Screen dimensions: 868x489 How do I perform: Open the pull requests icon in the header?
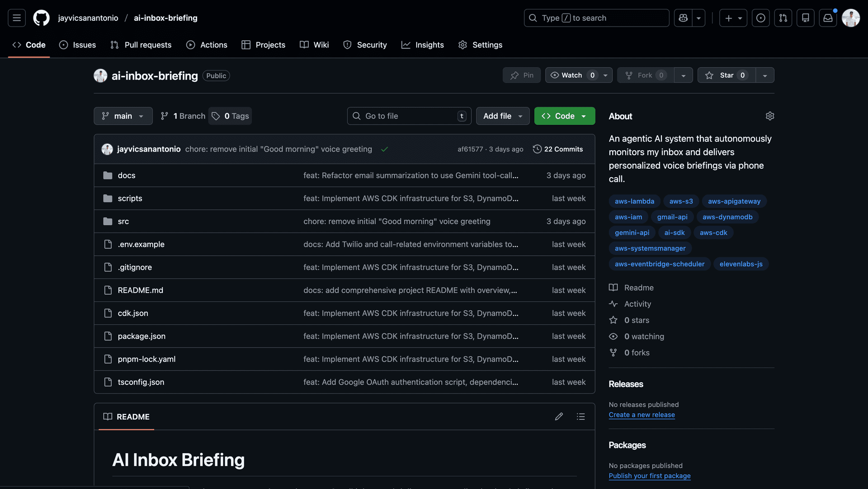tap(783, 18)
